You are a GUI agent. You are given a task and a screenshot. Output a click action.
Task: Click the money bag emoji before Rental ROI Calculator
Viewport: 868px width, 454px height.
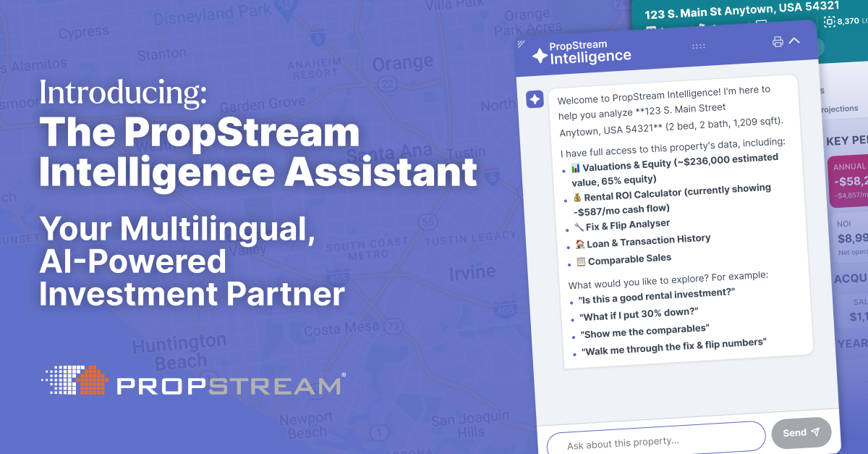pyautogui.click(x=576, y=198)
